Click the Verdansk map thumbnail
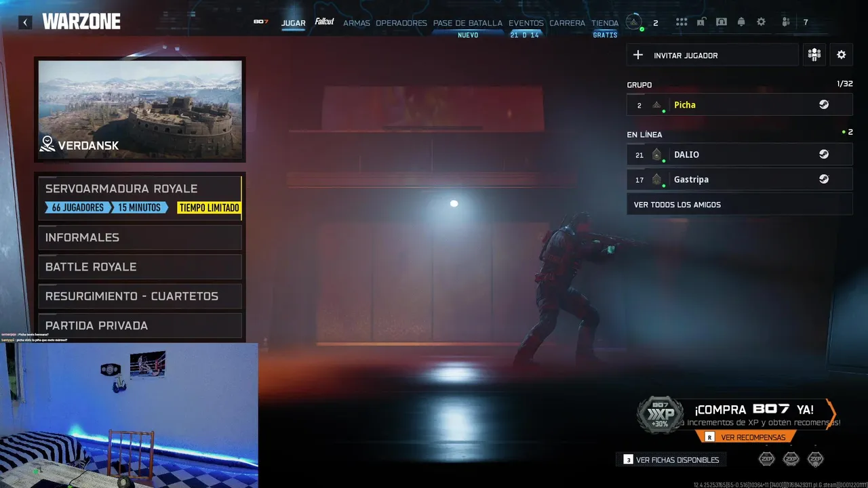The image size is (868, 488). 140,109
